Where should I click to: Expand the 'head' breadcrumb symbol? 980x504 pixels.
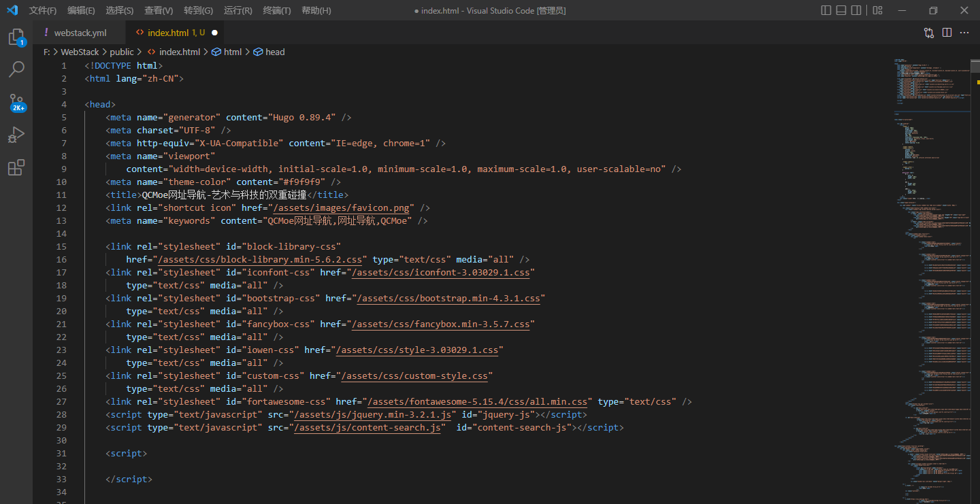[x=275, y=52]
